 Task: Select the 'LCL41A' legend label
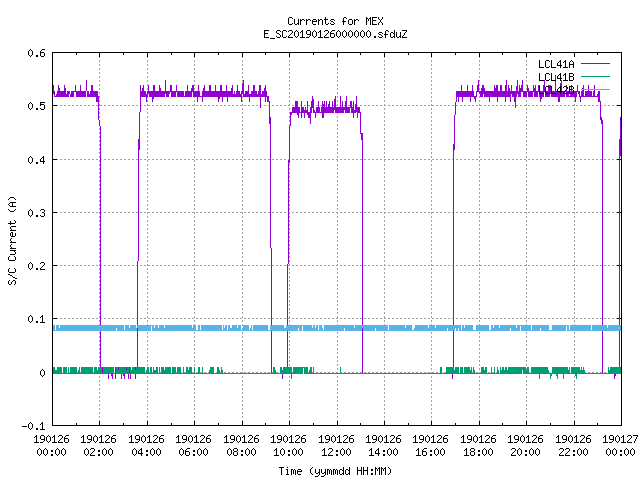pyautogui.click(x=556, y=64)
